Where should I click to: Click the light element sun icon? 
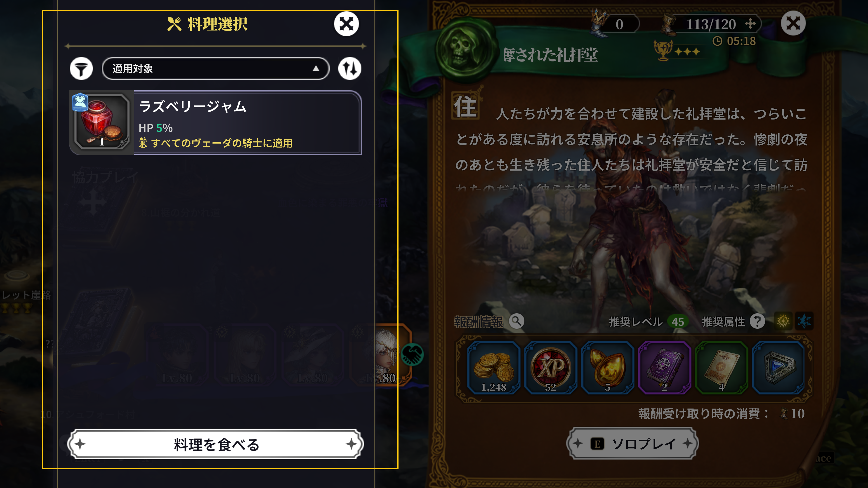click(x=783, y=321)
